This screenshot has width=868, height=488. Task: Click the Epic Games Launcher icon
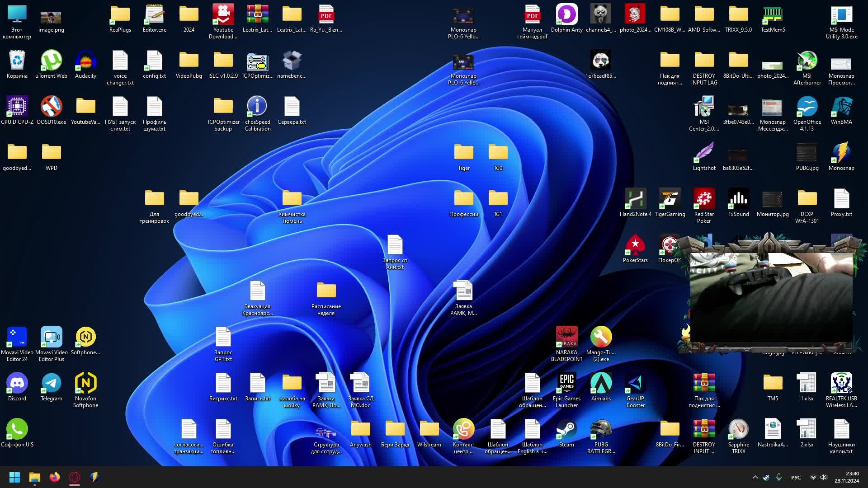(566, 383)
